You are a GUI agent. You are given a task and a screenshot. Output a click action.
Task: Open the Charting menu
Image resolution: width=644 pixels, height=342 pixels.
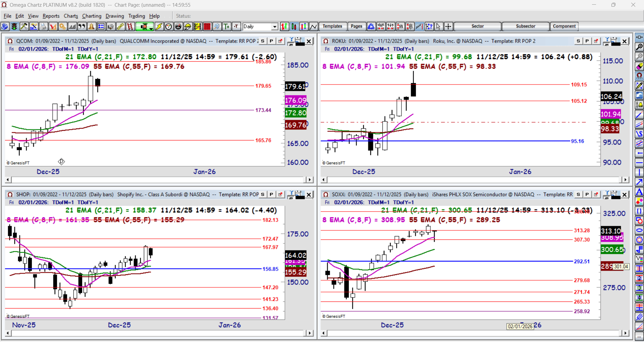pyautogui.click(x=92, y=16)
